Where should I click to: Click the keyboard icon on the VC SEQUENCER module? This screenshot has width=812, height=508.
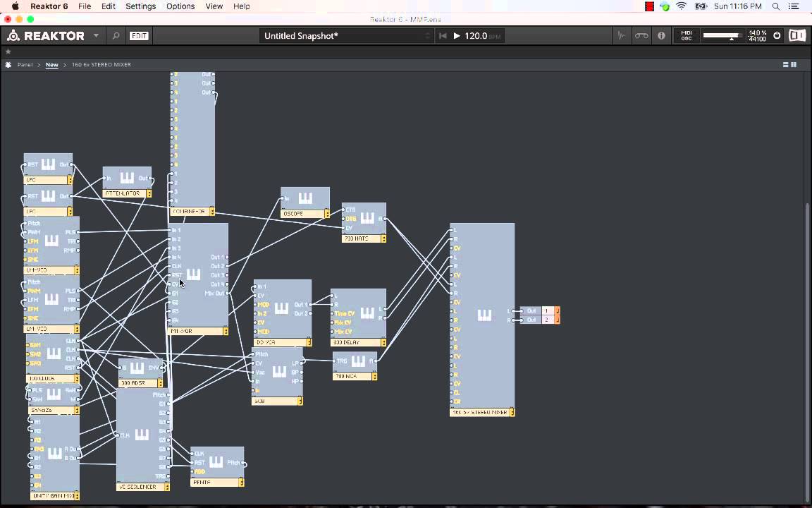pos(142,435)
